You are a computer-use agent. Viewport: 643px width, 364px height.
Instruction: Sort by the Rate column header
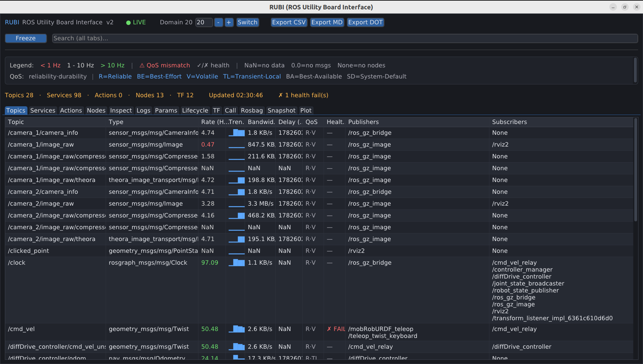(x=212, y=122)
